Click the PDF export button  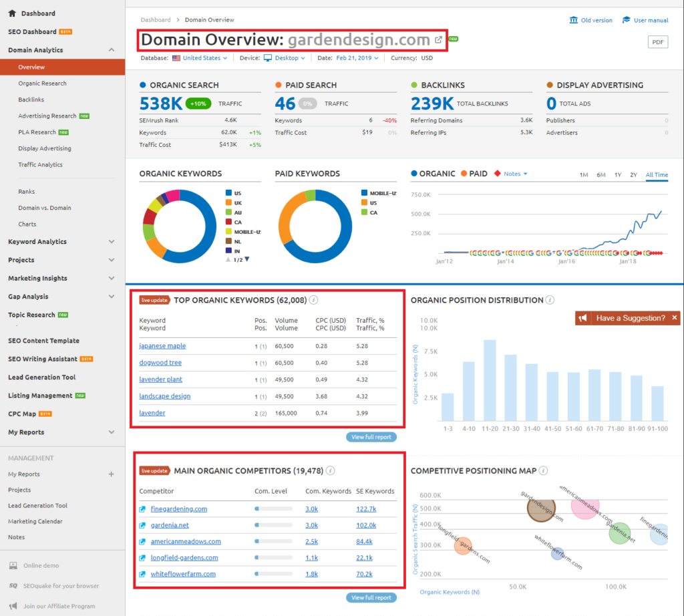[657, 41]
